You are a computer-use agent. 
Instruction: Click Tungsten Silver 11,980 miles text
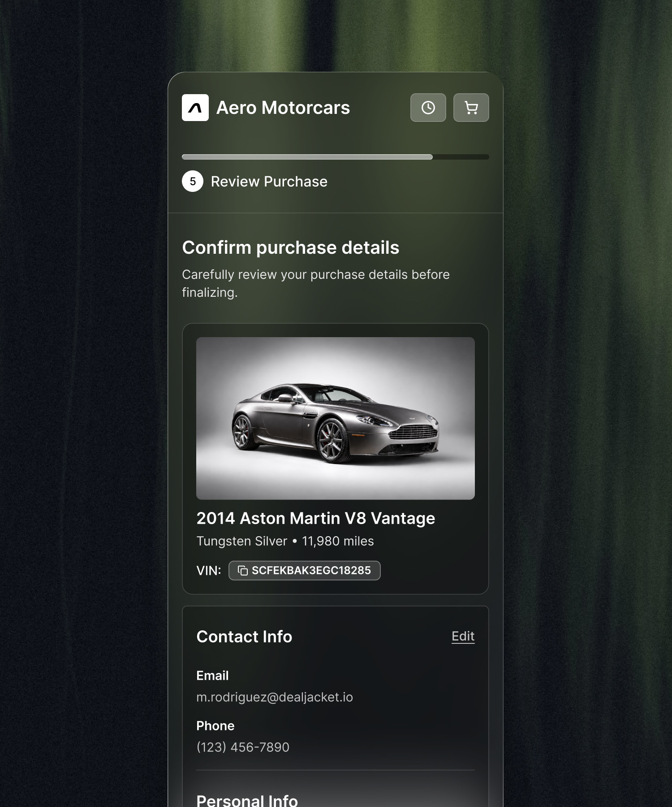(285, 541)
